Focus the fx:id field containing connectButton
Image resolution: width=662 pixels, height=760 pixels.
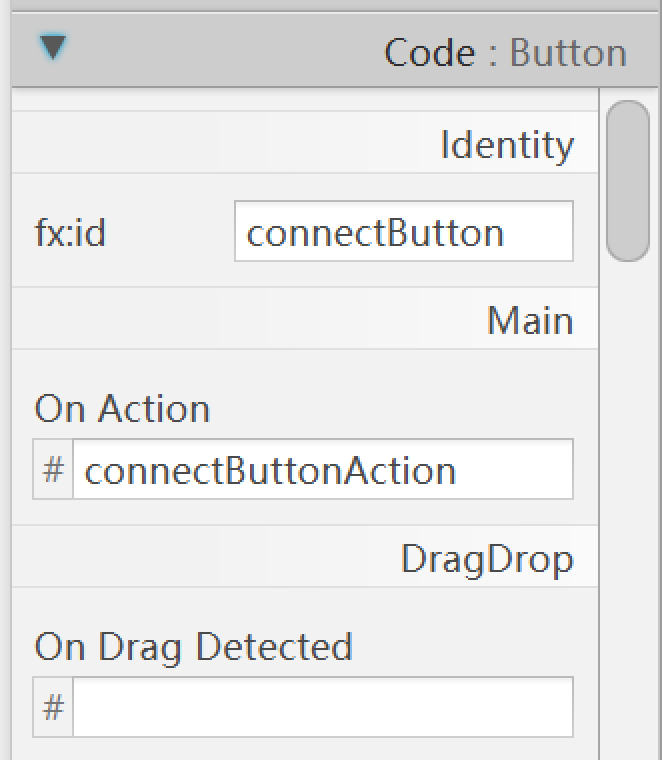coord(404,231)
